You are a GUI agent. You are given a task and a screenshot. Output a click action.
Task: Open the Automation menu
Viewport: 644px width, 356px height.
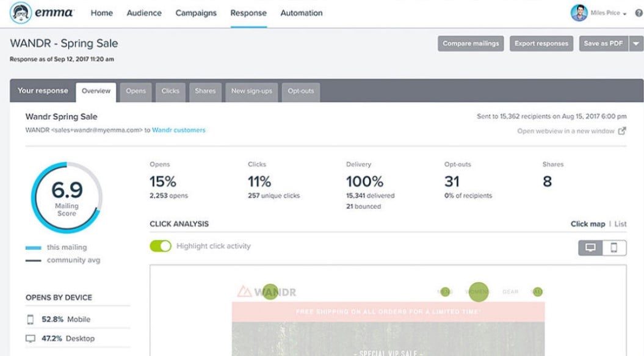click(x=302, y=13)
